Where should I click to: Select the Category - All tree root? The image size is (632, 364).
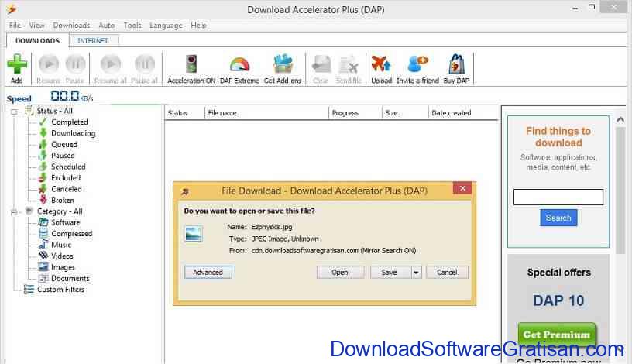click(60, 211)
